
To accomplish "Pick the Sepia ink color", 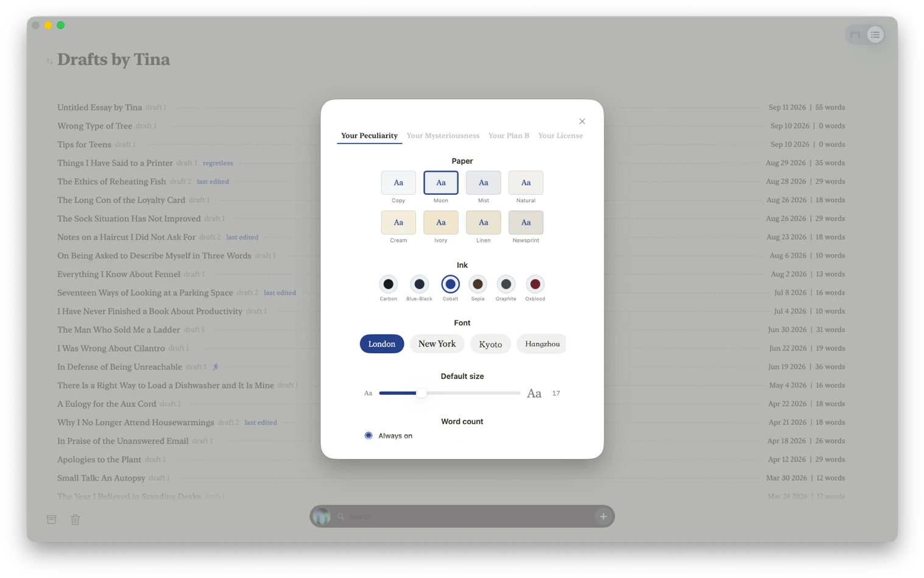I will click(478, 284).
